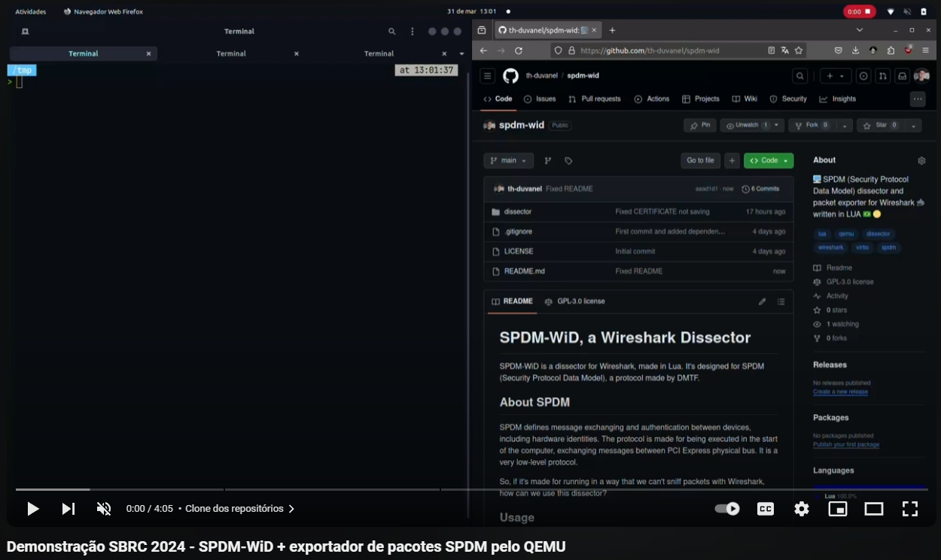941x560 pixels.
Task: Toggle the autoplay switch in player
Action: [x=727, y=509]
